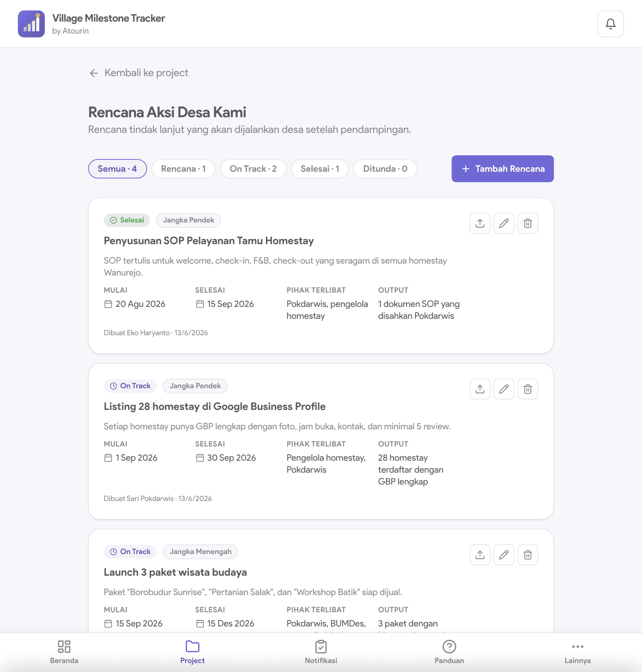Click the Village Milestone Tracker logo

coord(31,24)
